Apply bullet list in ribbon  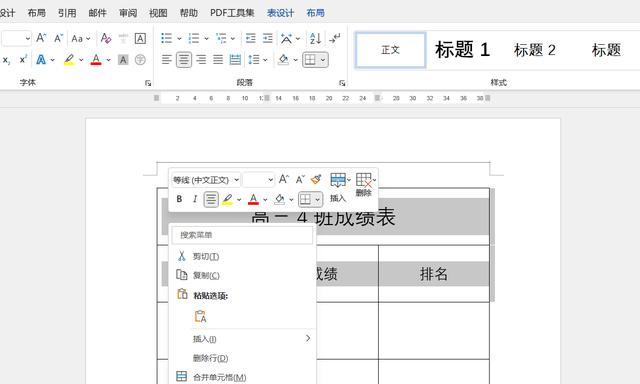tap(167, 38)
